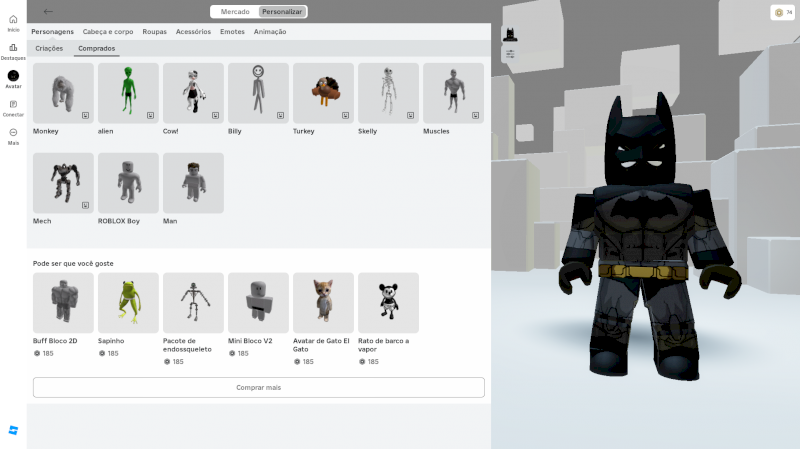
Task: Open the Criações sub-tab
Action: [49, 48]
